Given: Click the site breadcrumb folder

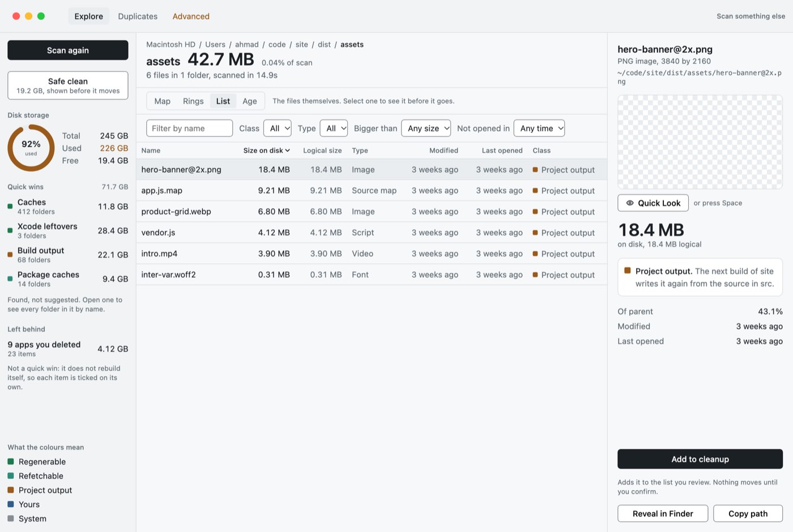Looking at the screenshot, I should [x=302, y=45].
